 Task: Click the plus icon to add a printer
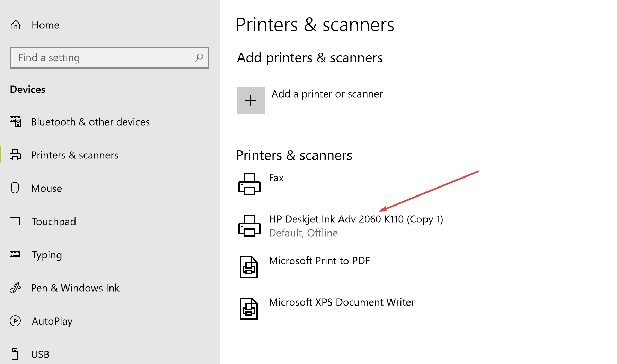click(x=251, y=100)
